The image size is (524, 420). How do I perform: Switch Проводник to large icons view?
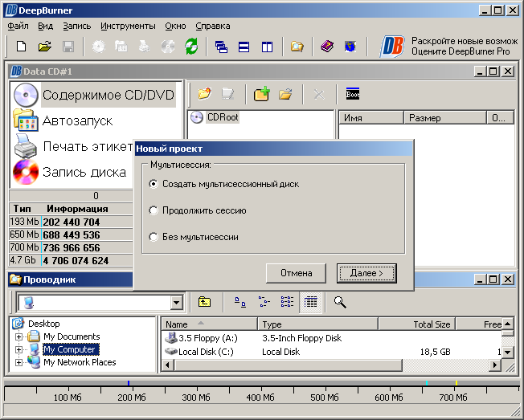click(x=240, y=302)
